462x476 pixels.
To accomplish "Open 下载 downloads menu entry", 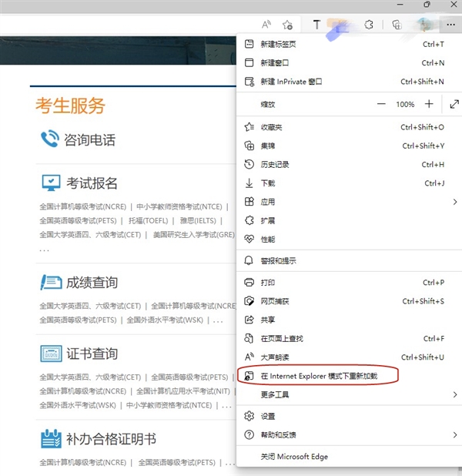I will (349, 183).
